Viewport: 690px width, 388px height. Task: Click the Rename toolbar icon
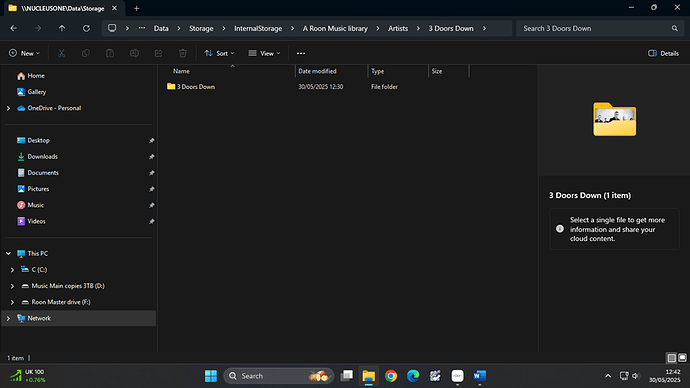point(134,53)
